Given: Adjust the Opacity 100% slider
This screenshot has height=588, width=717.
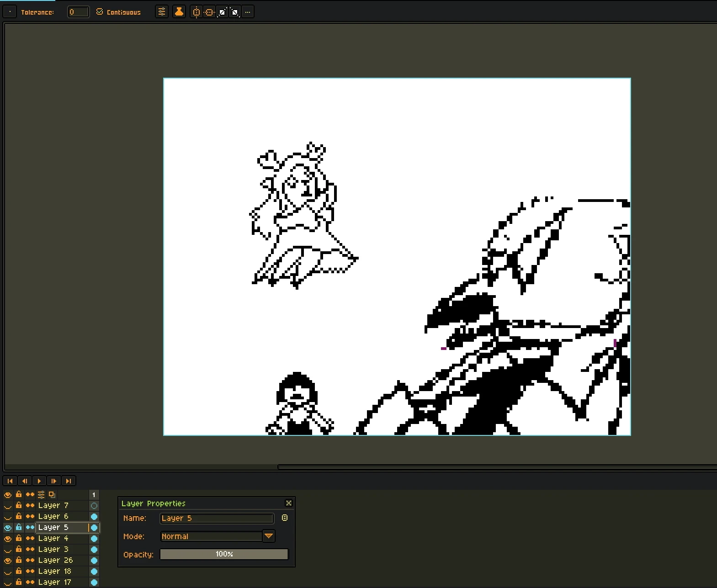Looking at the screenshot, I should (224, 554).
